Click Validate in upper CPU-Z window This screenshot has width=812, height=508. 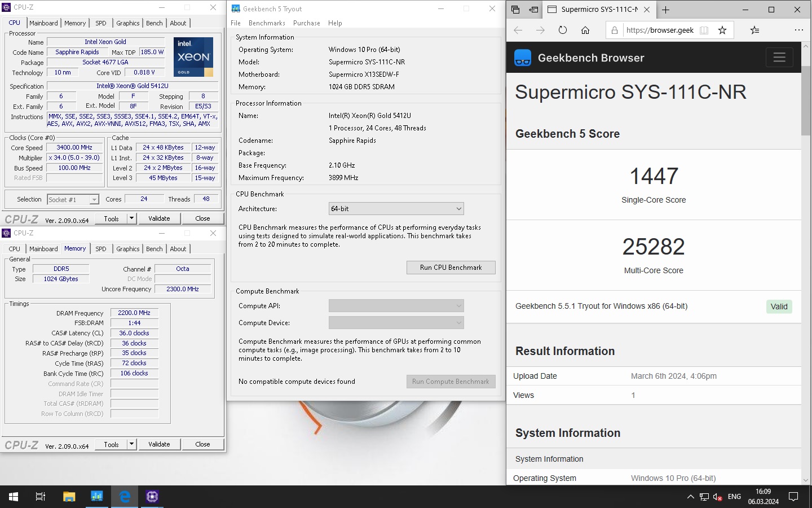(x=159, y=218)
